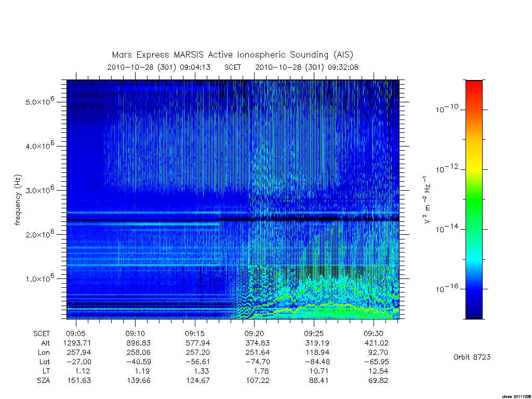Click local time value 1.78
Viewport: 532px width, 399px height.
tap(261, 371)
